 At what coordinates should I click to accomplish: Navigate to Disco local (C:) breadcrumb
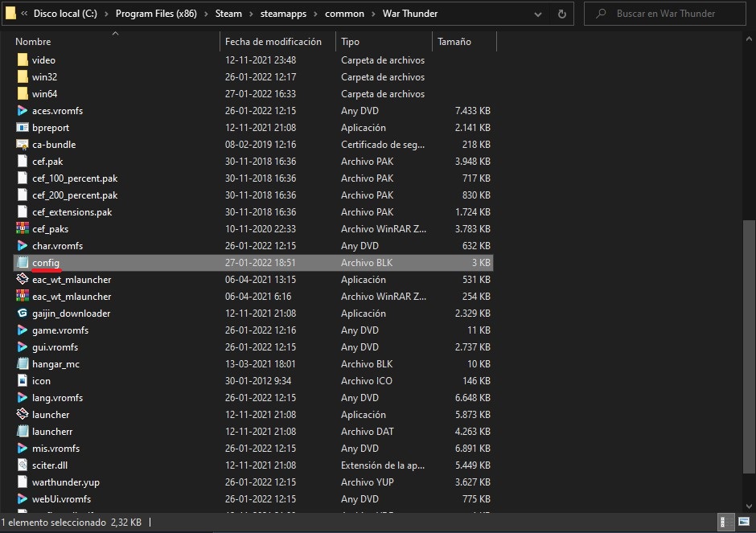coord(65,14)
